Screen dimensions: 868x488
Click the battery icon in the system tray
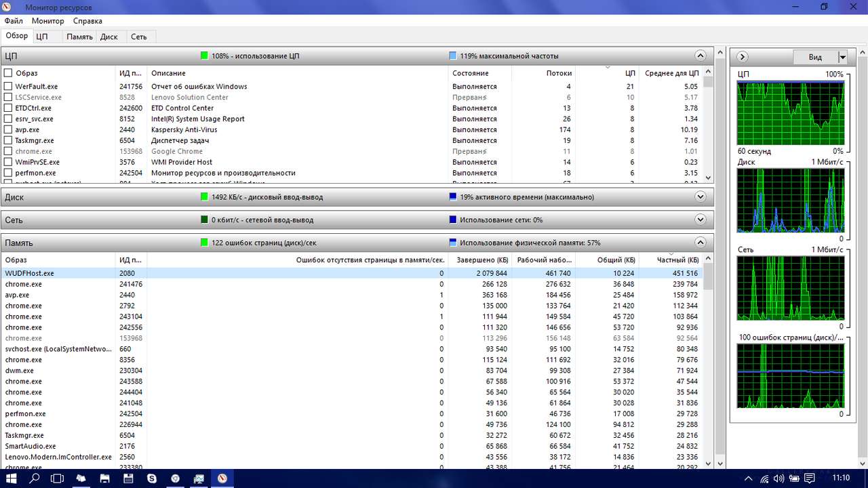(x=793, y=479)
